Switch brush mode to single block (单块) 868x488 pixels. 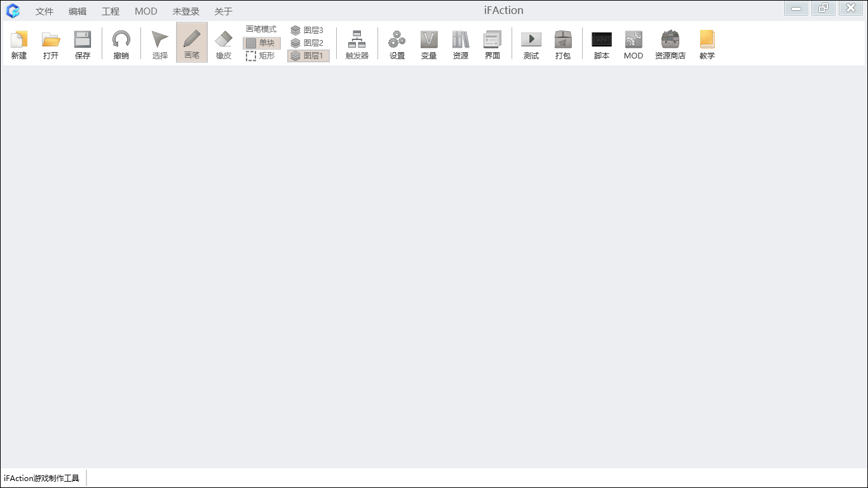coord(261,43)
